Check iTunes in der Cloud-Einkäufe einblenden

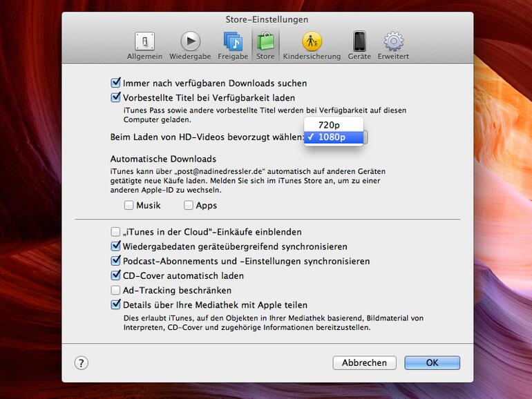pos(115,232)
